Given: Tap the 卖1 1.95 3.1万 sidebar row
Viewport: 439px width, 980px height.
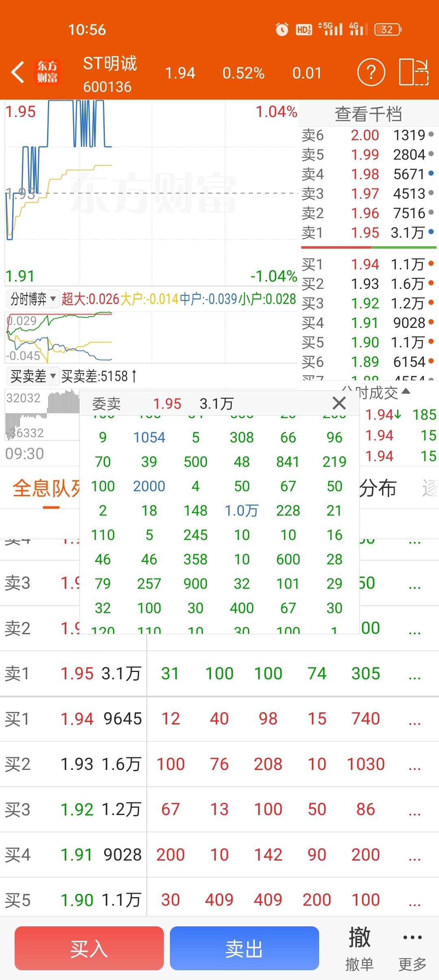Looking at the screenshot, I should point(368,232).
